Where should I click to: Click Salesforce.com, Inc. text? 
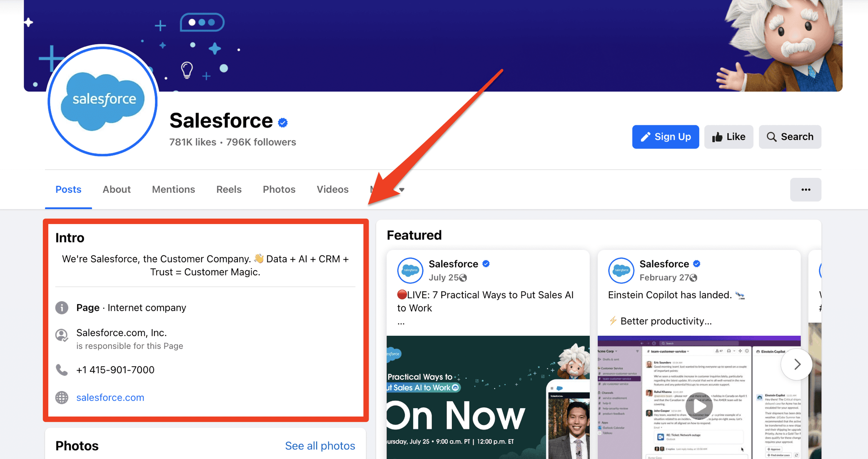coord(122,333)
